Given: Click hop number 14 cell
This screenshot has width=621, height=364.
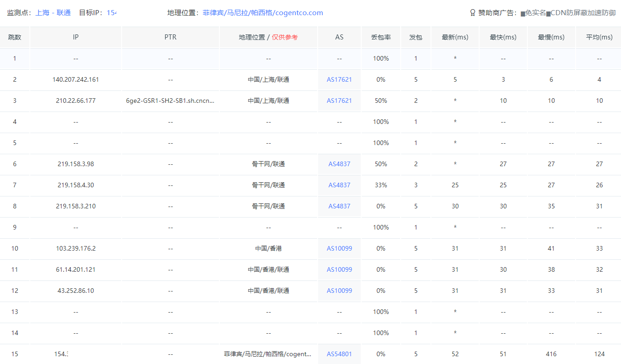Looking at the screenshot, I should point(15,333).
